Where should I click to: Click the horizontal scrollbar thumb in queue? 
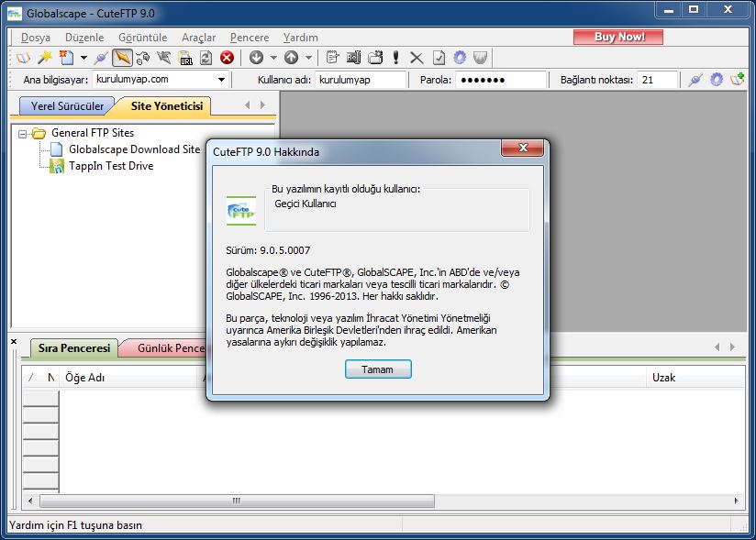tap(237, 501)
